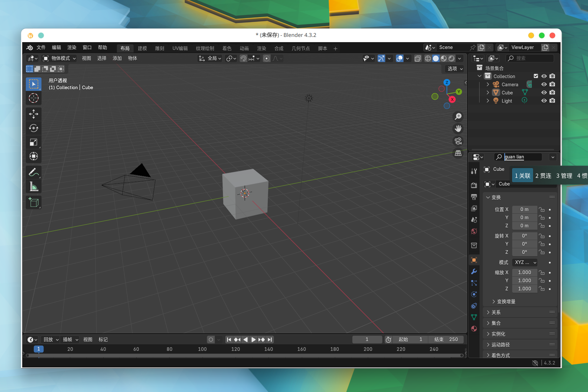The height and width of the screenshot is (392, 588).
Task: Hide the Cube object in viewport
Action: point(544,92)
